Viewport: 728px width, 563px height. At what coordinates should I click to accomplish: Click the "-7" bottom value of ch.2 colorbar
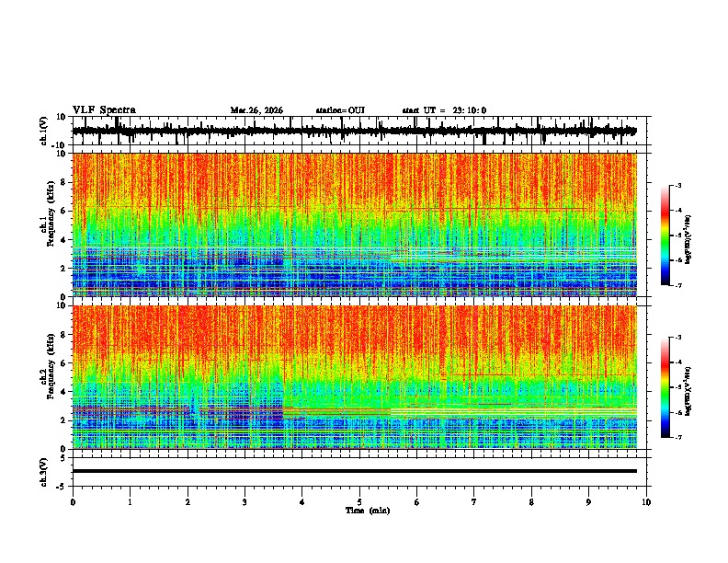[678, 438]
